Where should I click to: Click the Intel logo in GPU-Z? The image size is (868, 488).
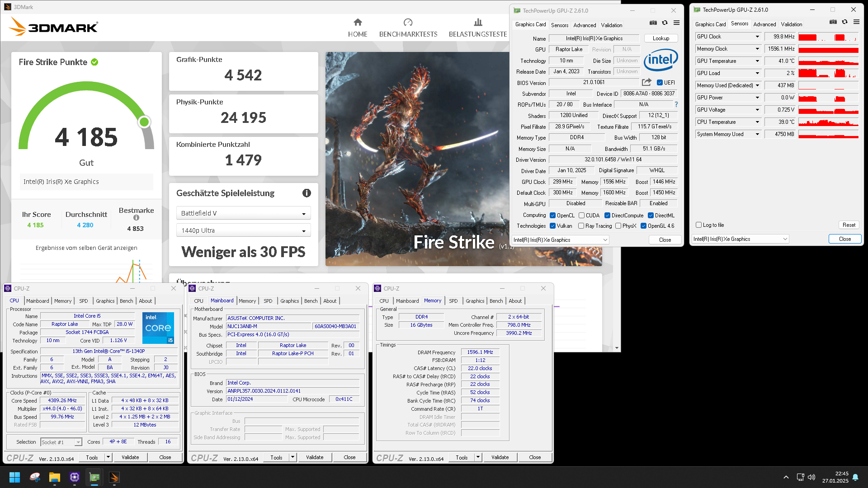coord(660,60)
